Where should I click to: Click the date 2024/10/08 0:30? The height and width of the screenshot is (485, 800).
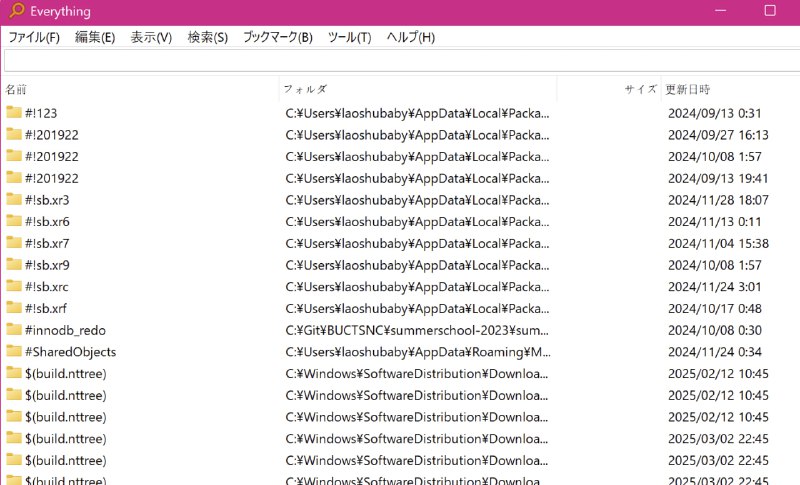(714, 330)
